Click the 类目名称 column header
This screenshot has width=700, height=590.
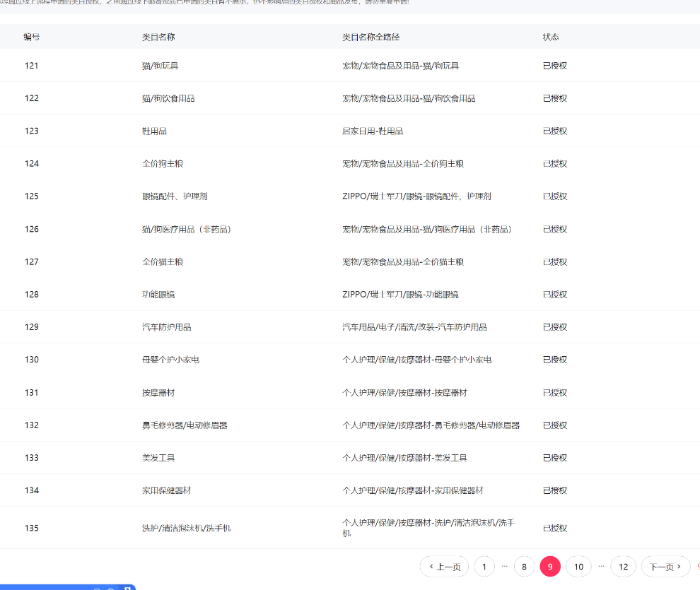click(158, 37)
